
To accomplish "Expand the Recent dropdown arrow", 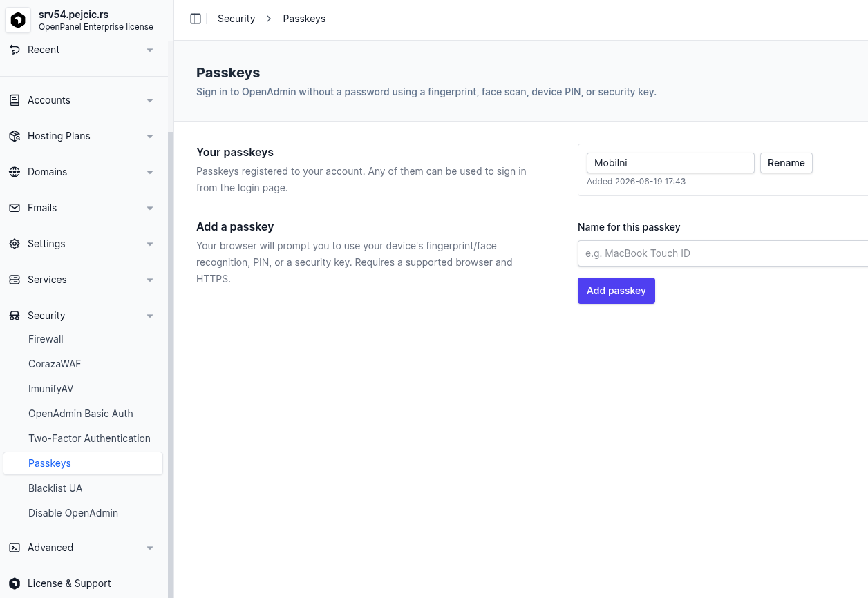I will coord(150,50).
